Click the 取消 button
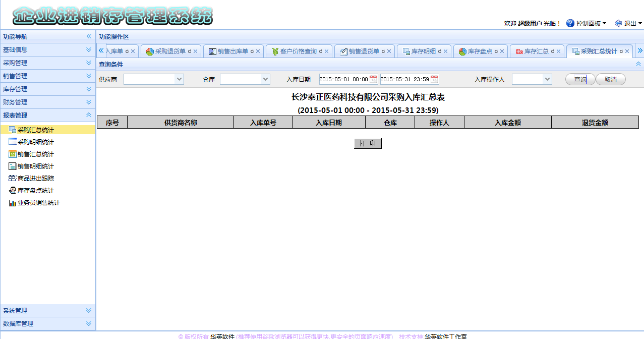The image size is (644, 339). 610,79
